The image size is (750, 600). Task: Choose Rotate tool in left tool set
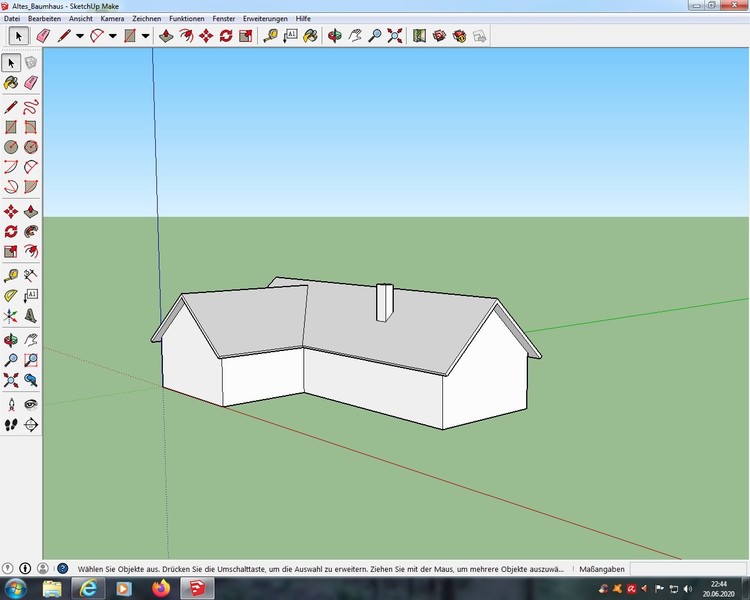(11, 232)
